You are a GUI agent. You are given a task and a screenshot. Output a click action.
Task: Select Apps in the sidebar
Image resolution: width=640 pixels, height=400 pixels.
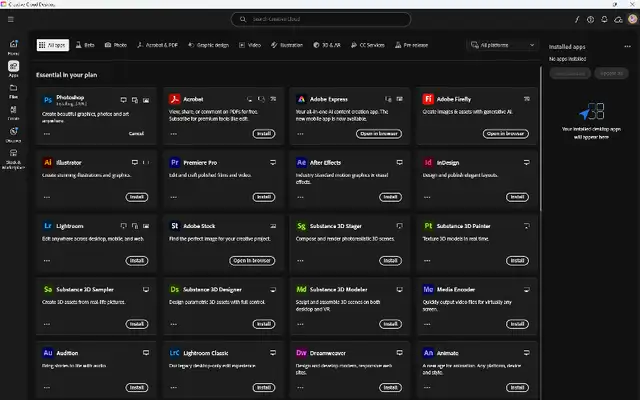13,69
